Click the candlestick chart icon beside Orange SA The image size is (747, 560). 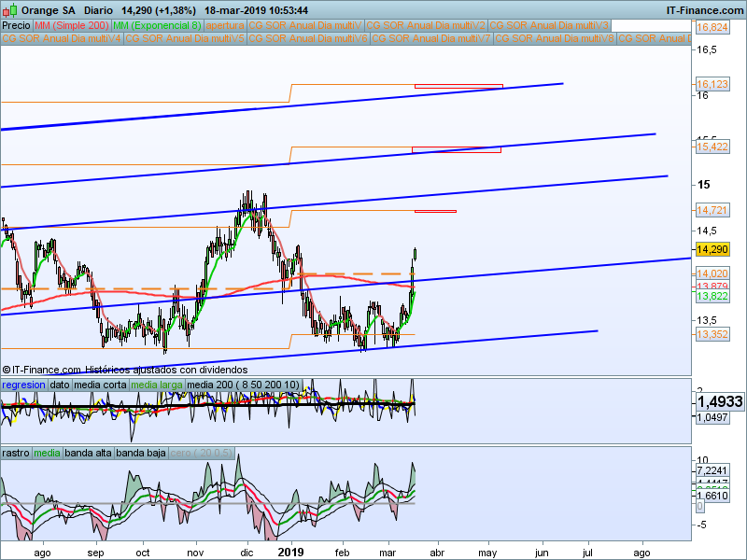(x=10, y=9)
